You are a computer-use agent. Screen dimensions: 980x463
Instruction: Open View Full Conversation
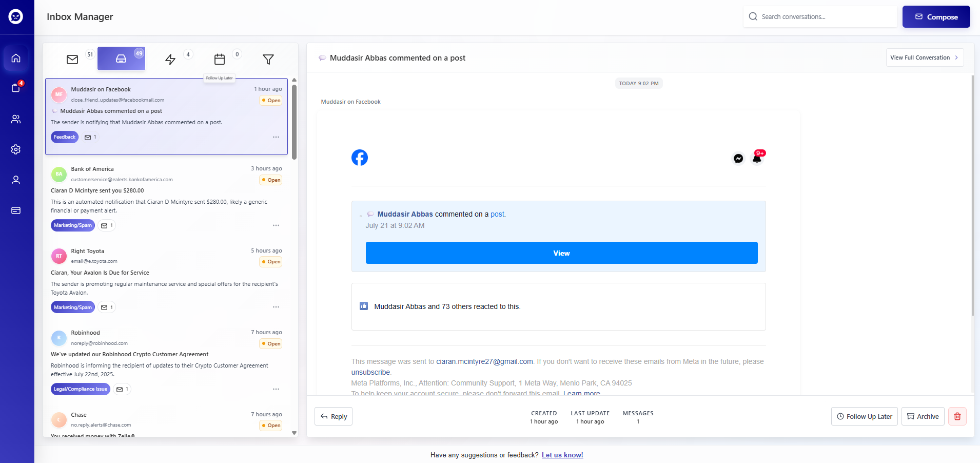click(x=924, y=57)
